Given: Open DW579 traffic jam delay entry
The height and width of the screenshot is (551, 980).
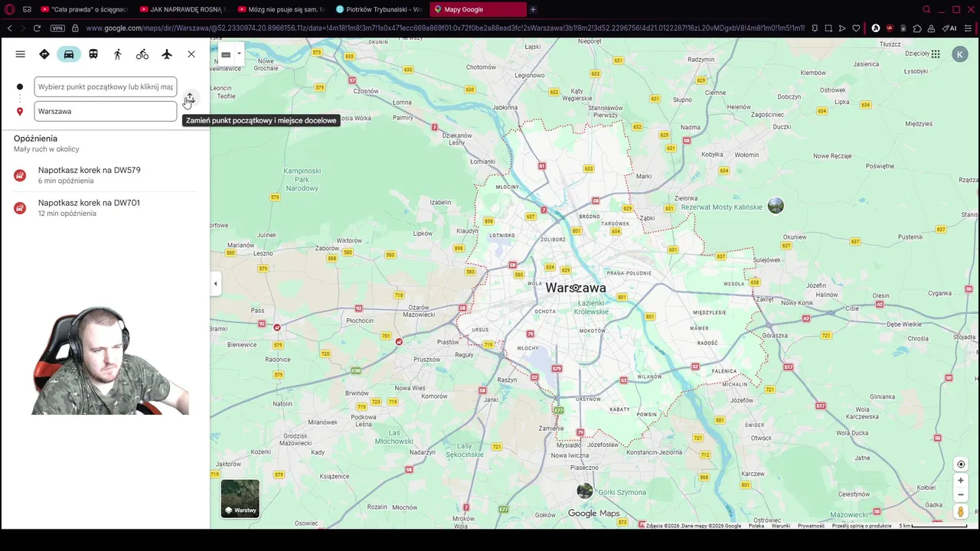Looking at the screenshot, I should click(105, 175).
